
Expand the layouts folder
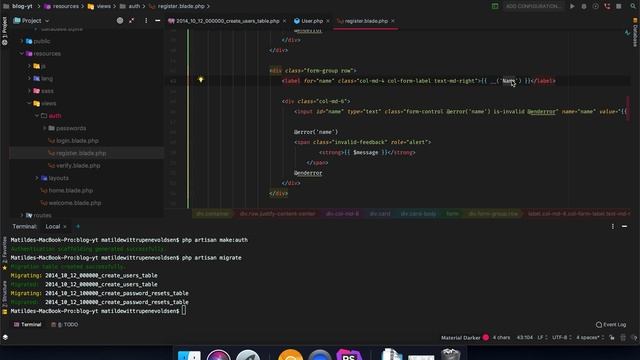(37, 178)
